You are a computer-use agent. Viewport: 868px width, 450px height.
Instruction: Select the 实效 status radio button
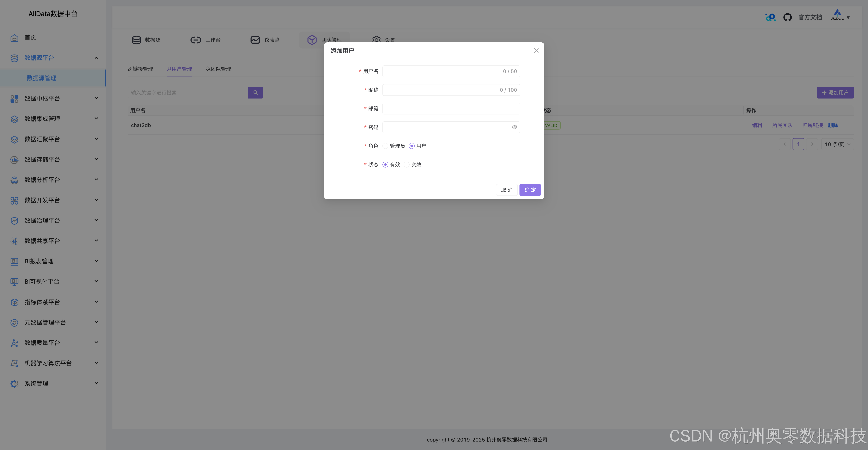[406, 164]
